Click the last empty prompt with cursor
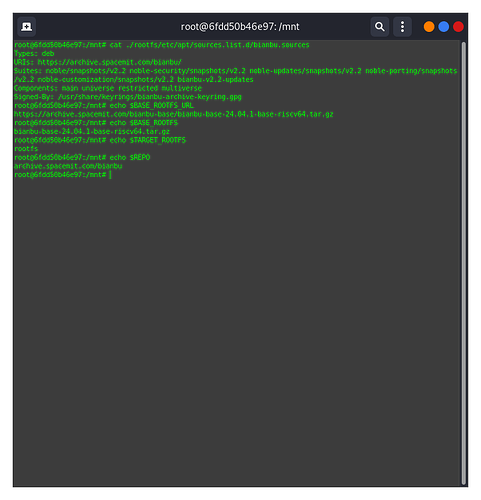 63,175
